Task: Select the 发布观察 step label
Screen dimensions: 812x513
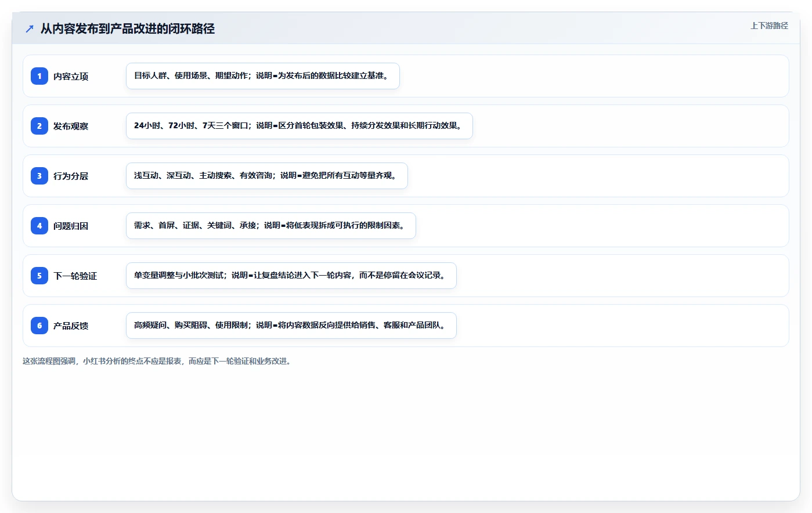Action: tap(71, 127)
